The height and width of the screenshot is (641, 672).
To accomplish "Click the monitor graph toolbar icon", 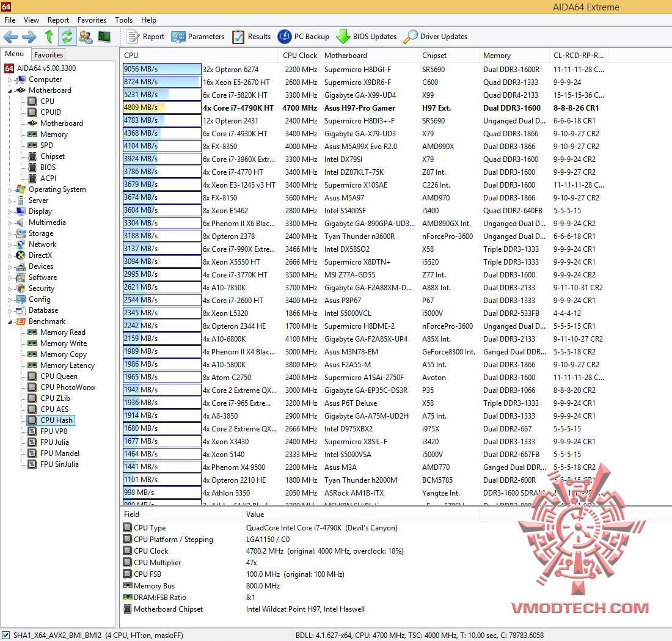I will click(104, 37).
